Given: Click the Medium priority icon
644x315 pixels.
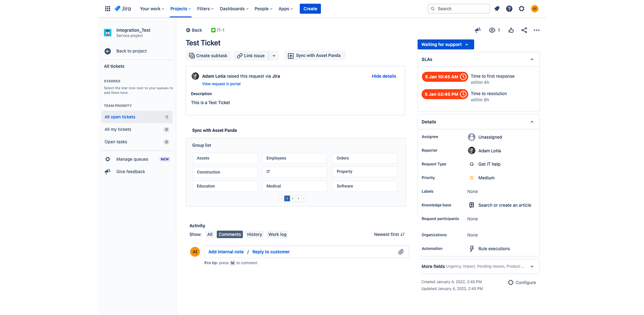Looking at the screenshot, I should pos(471,178).
